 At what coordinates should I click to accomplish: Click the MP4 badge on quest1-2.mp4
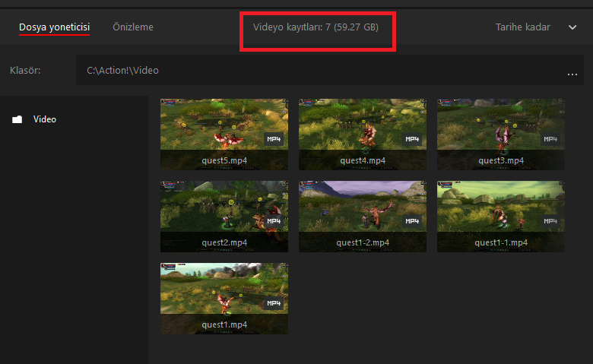pos(412,221)
